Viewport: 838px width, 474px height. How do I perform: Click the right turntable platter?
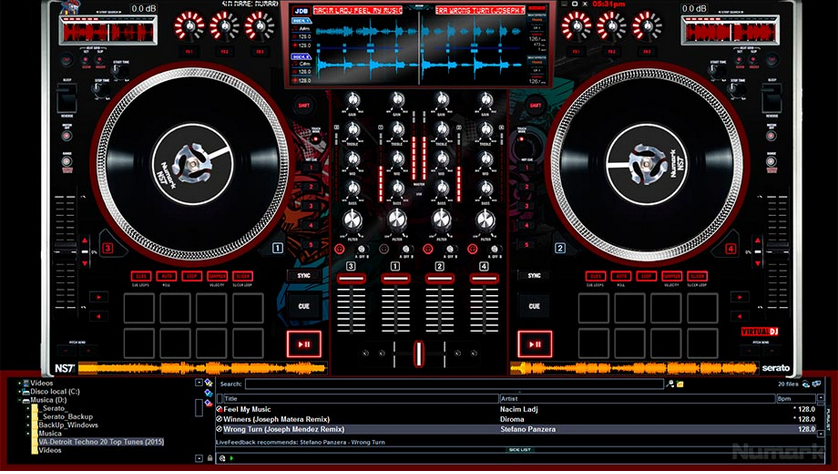coord(646,164)
